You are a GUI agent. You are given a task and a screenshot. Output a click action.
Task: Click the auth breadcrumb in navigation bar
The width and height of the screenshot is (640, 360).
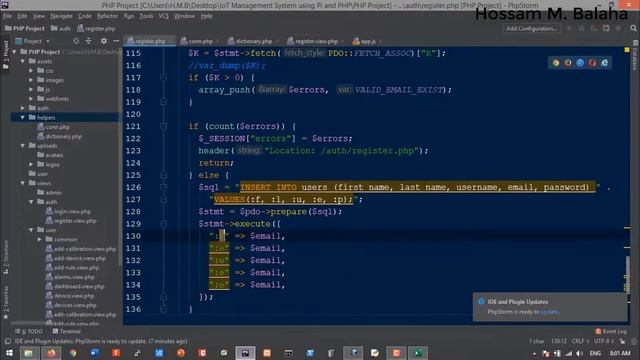point(61,29)
